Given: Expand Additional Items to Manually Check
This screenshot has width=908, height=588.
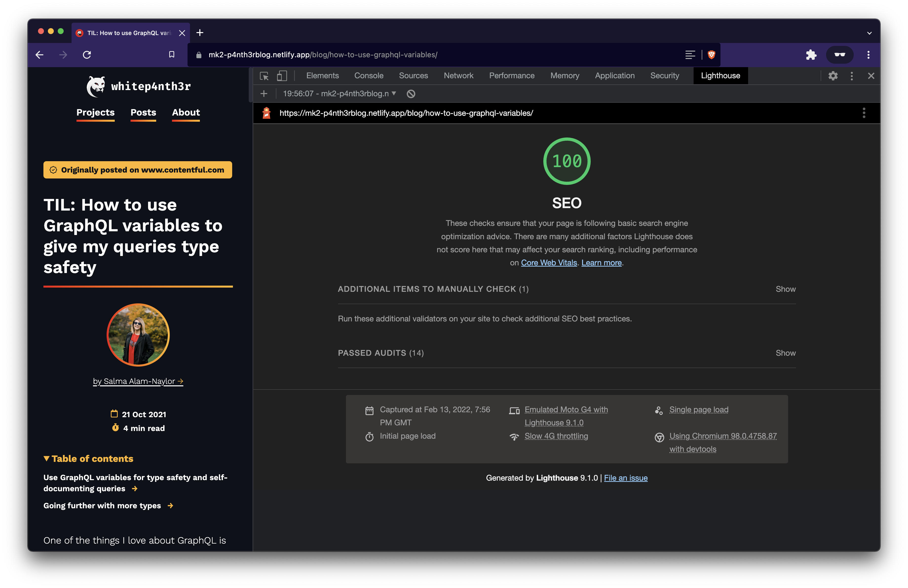Looking at the screenshot, I should (785, 289).
